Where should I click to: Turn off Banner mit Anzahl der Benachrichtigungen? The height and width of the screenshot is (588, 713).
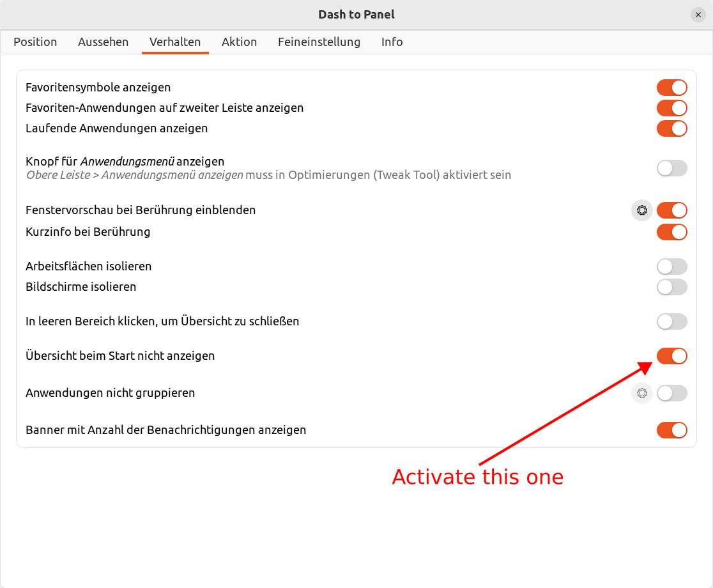pyautogui.click(x=671, y=430)
